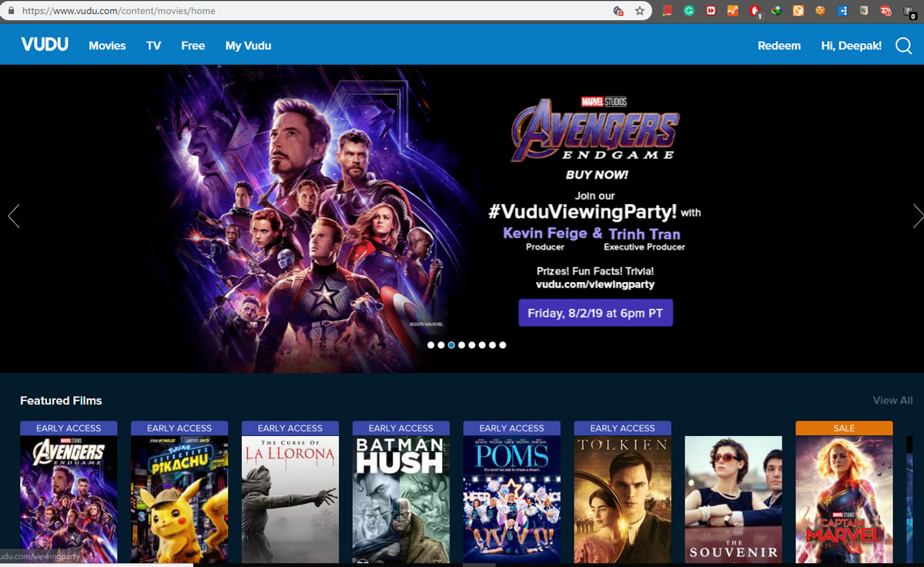Click the #VuduViewingParty! banner heading

(583, 212)
